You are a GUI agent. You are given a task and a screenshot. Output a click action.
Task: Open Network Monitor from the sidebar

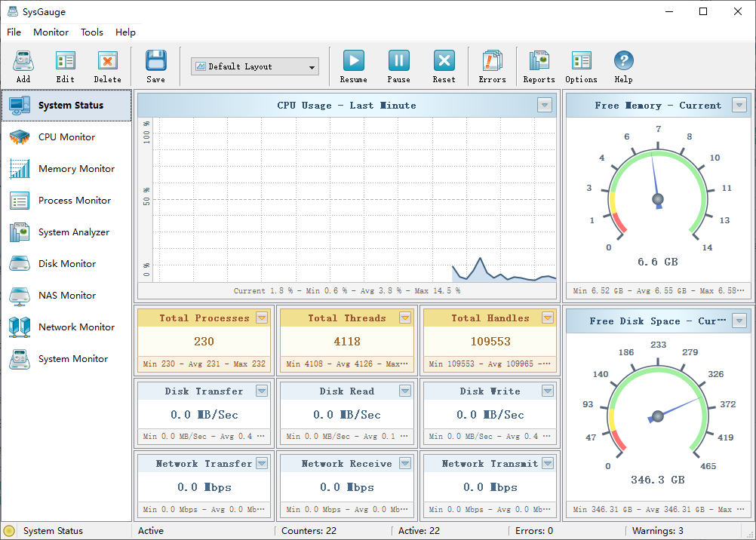66,327
